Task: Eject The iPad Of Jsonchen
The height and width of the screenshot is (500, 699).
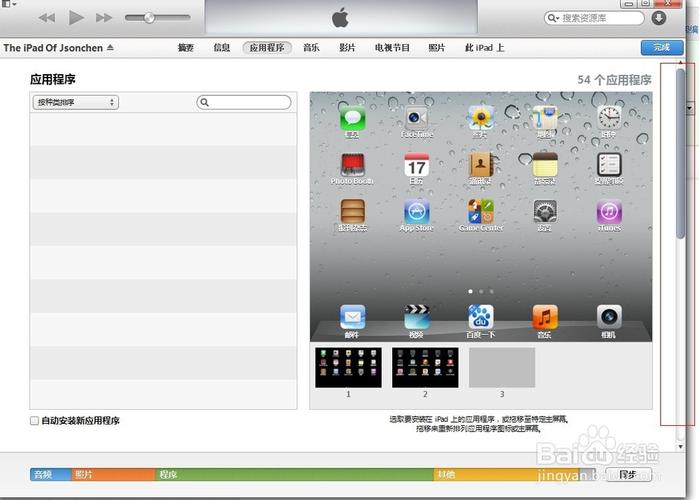Action: pyautogui.click(x=110, y=47)
